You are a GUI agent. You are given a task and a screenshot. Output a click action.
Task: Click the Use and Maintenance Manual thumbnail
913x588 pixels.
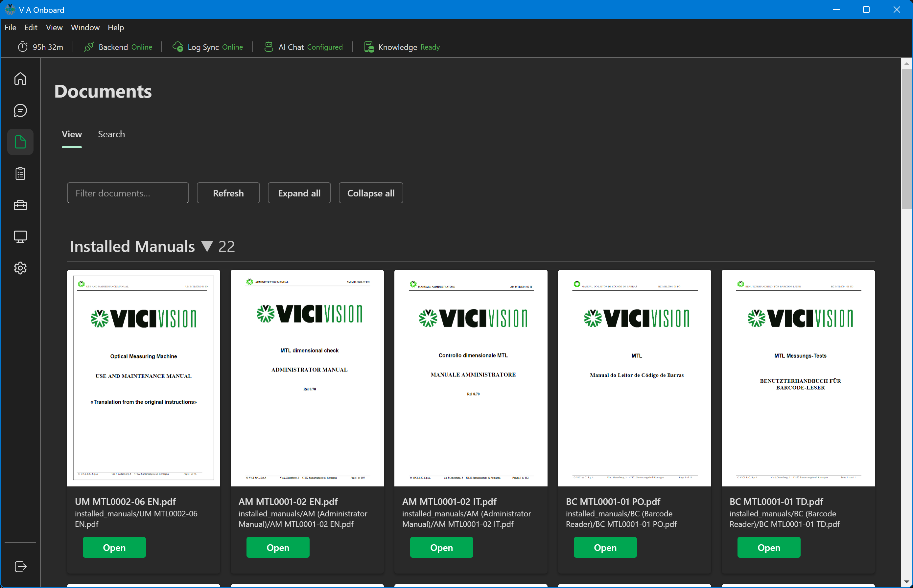pos(144,378)
